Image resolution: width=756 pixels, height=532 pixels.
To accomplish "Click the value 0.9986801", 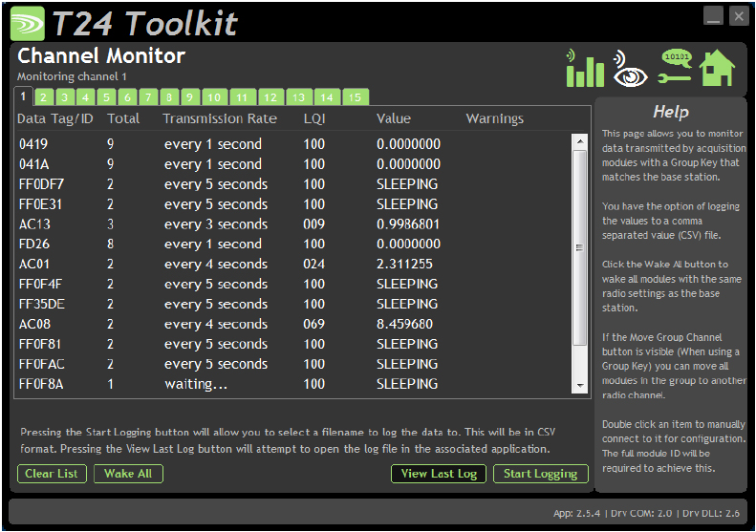I will click(408, 224).
